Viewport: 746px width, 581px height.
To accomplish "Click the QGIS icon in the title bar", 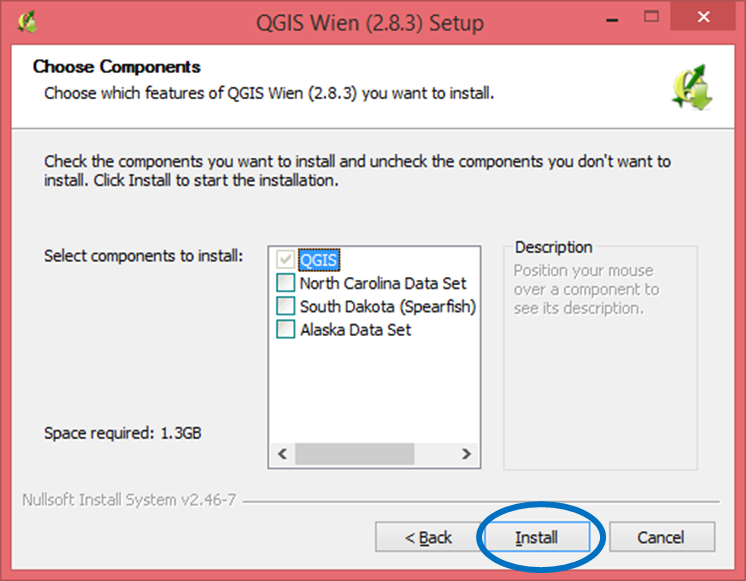I will pyautogui.click(x=29, y=21).
